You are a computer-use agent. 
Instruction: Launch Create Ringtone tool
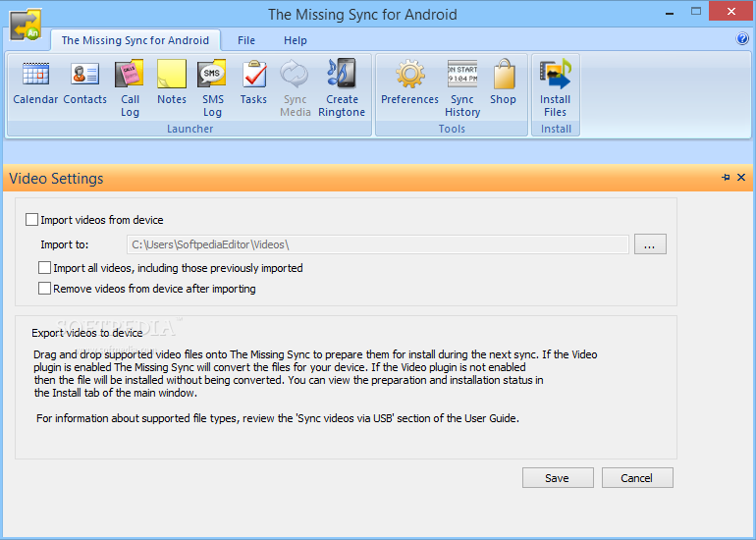click(342, 88)
